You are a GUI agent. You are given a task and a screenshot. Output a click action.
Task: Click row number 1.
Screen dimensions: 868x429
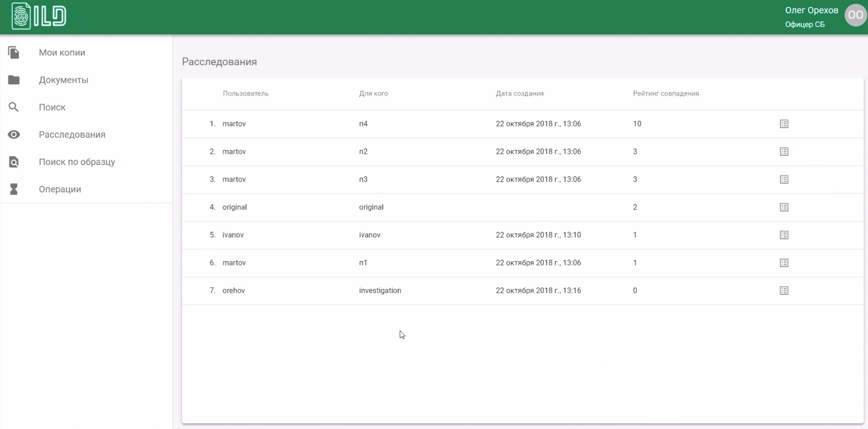click(213, 124)
